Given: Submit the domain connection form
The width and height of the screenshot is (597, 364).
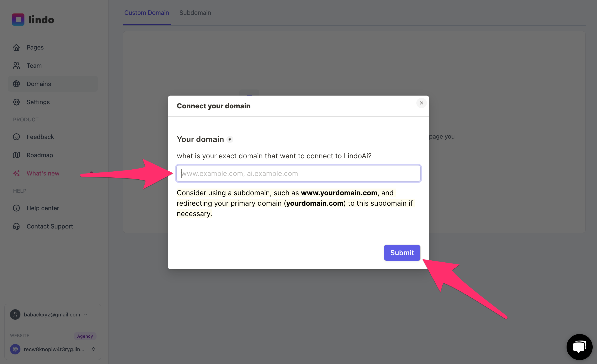Looking at the screenshot, I should pyautogui.click(x=402, y=253).
